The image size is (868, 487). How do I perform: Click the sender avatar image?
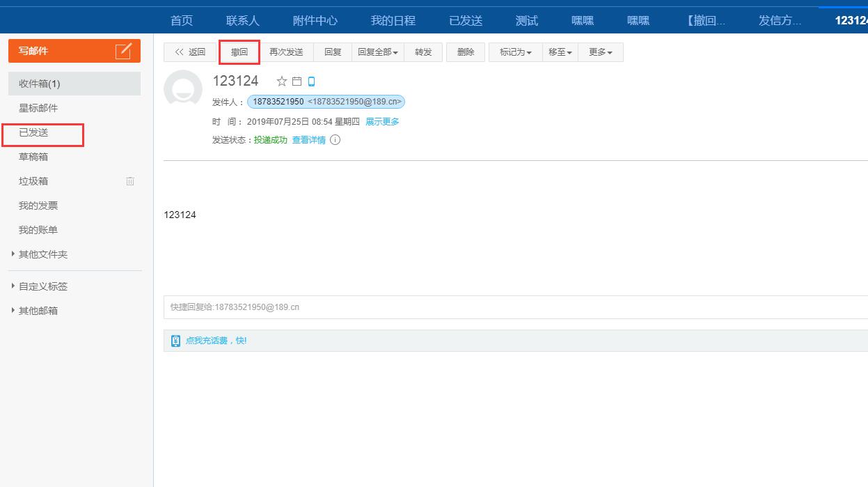[183, 89]
